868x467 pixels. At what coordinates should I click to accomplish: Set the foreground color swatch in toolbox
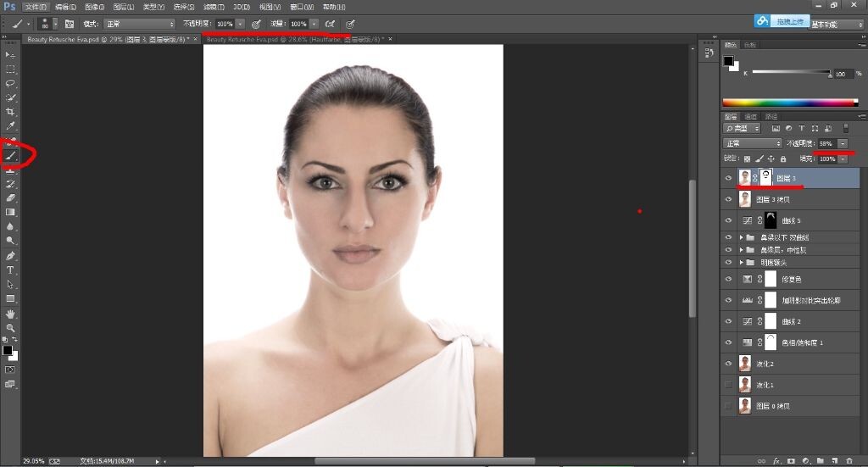(7, 350)
